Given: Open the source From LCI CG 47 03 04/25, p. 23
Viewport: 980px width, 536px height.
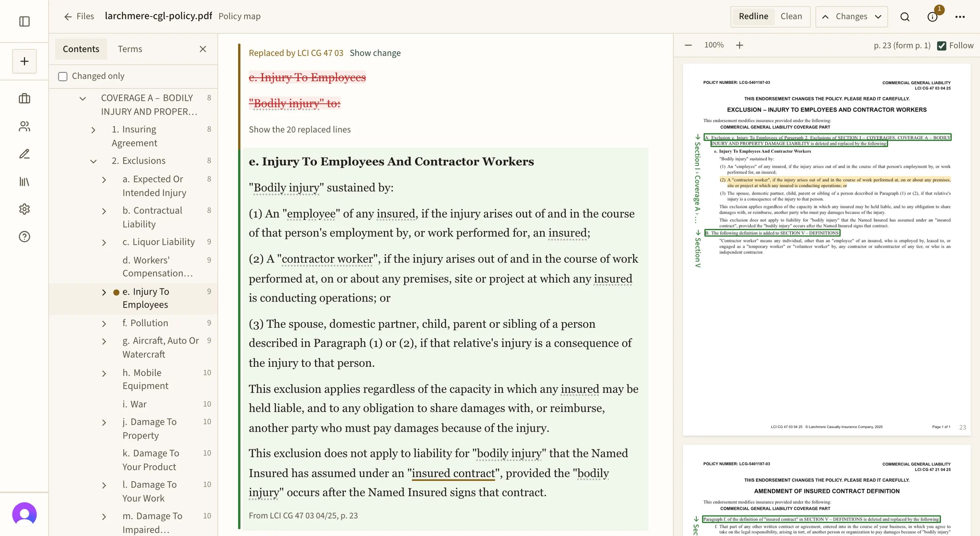Looking at the screenshot, I should (303, 515).
